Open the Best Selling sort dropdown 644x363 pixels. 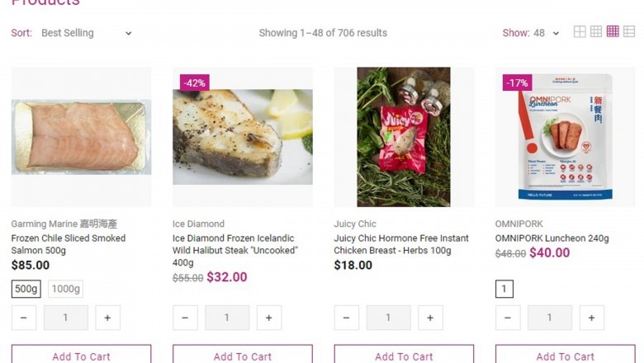(x=86, y=33)
